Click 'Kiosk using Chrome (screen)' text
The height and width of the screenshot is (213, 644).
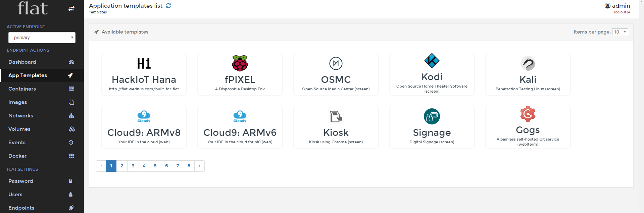[x=336, y=142]
